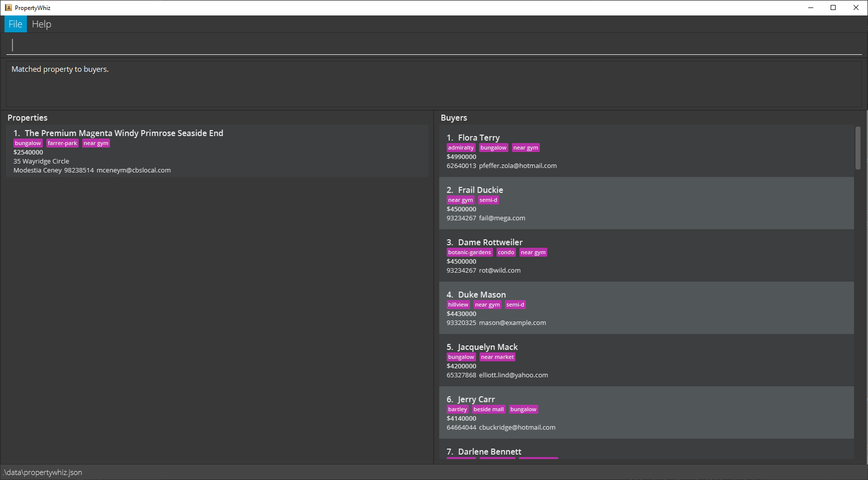Click the Buyers panel heading

[x=454, y=118]
